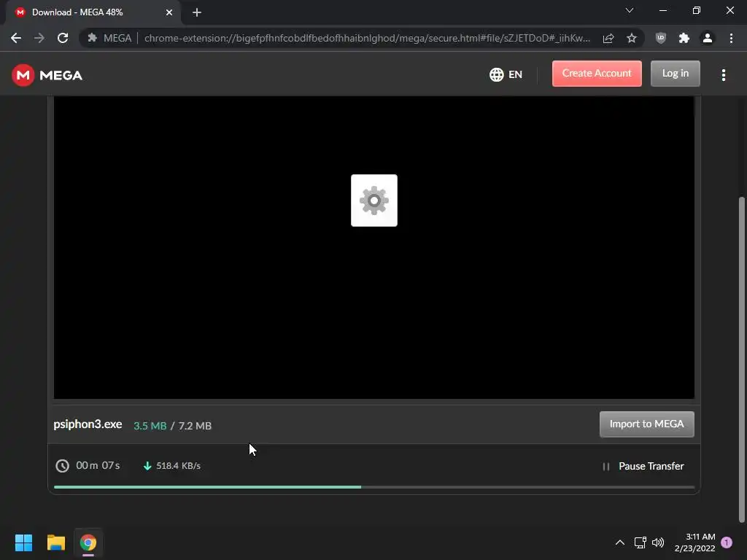This screenshot has width=747, height=560.
Task: Click the Create Account button
Action: pos(597,74)
